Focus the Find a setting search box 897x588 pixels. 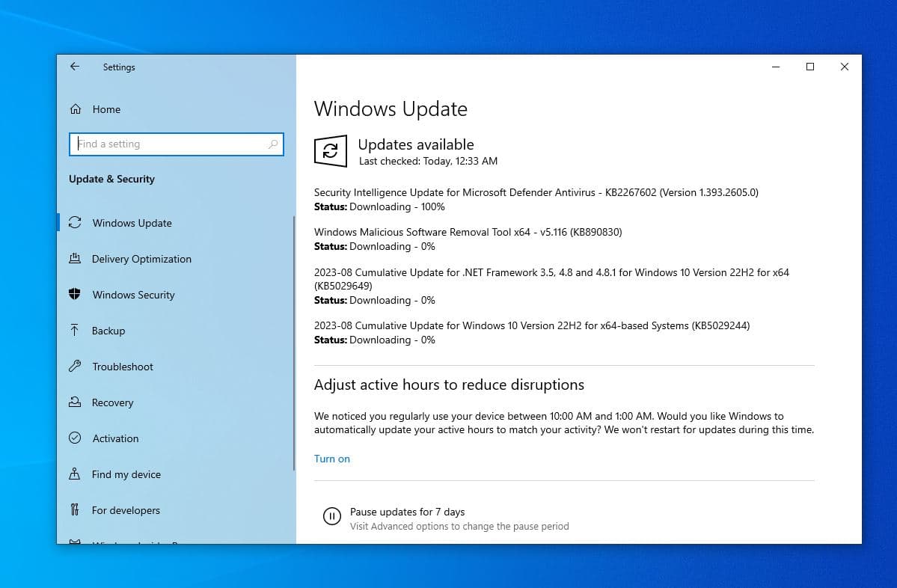click(x=177, y=144)
